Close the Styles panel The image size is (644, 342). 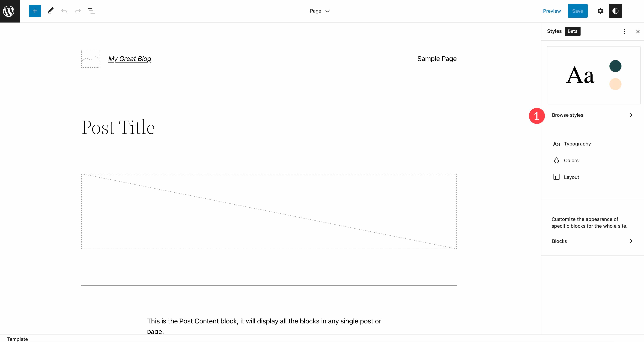[638, 32]
